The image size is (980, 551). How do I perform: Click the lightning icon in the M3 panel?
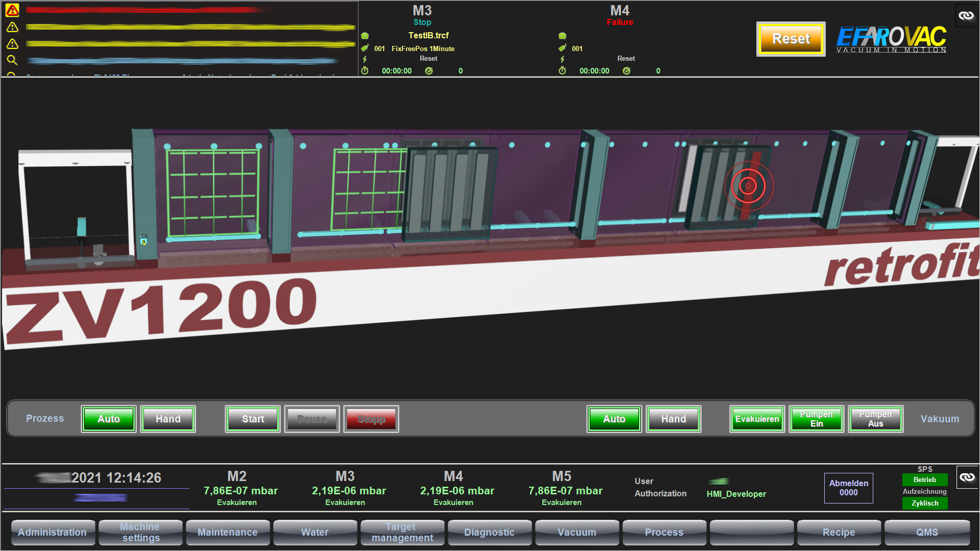pos(365,59)
